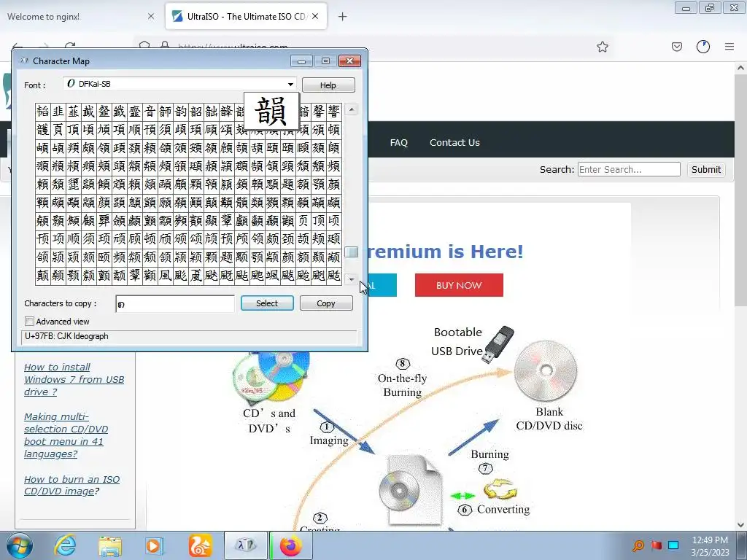Screen dimensions: 747x560
Task: Click the browser page scroll down arrow
Action: click(x=740, y=525)
